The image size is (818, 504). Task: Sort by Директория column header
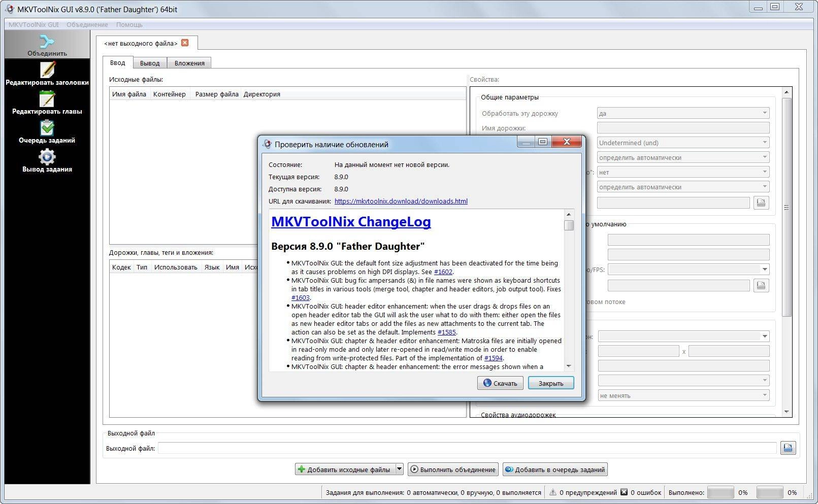(262, 94)
